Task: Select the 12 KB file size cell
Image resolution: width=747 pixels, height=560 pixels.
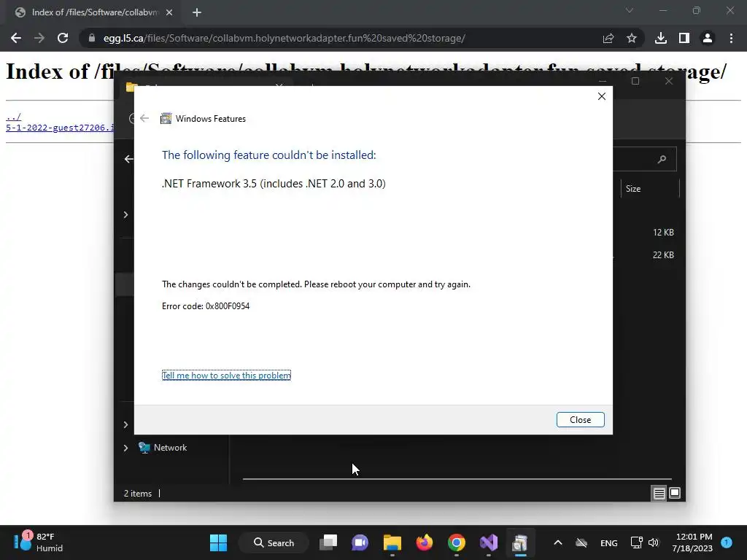Action: [x=663, y=233]
